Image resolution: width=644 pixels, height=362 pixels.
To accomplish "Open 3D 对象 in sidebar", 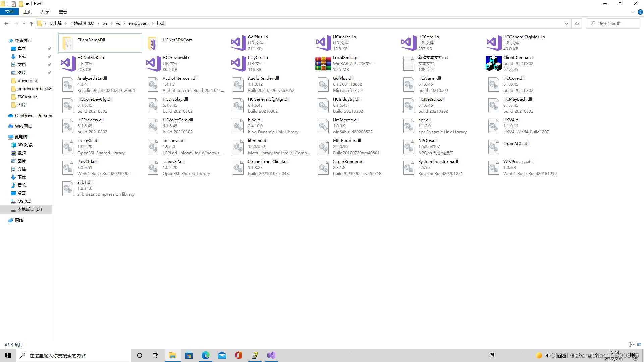I will click(x=25, y=145).
